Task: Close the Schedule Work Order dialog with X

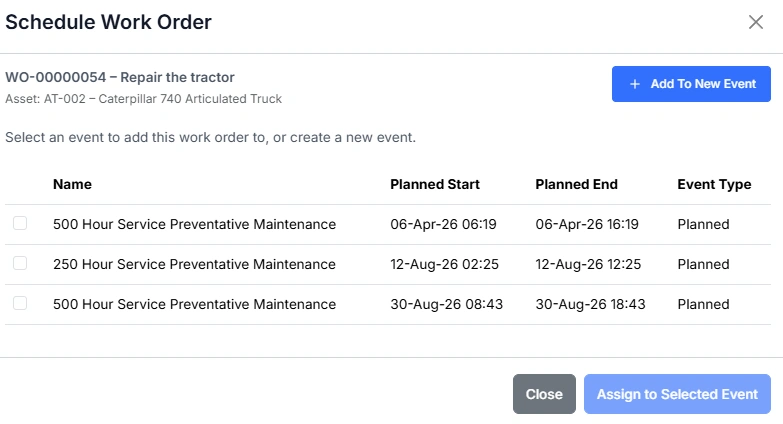Action: point(756,22)
